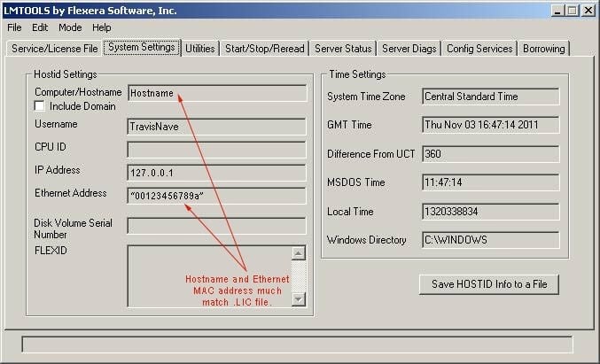Screen dimensions: 600x364
Task: Maximize the LMTOOLS window
Action: pyautogui.click(x=572, y=11)
